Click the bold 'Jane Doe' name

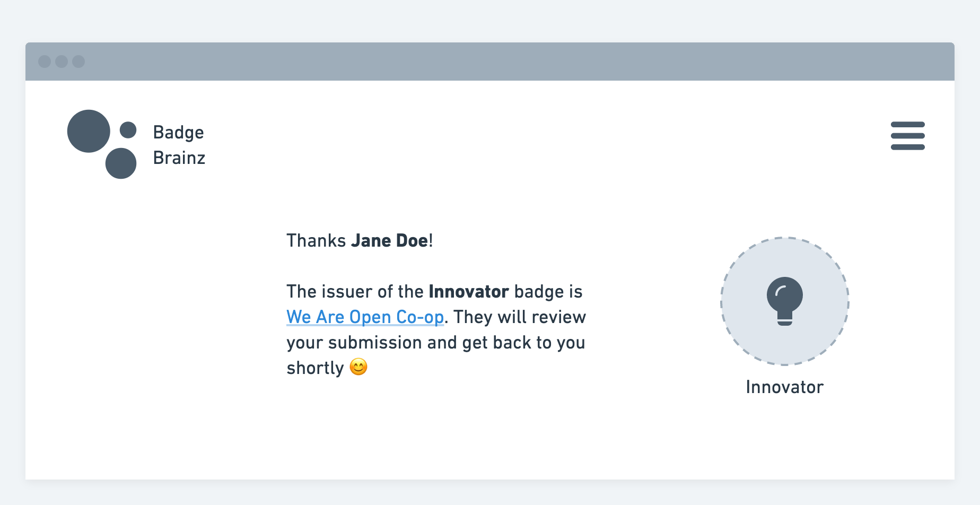(x=389, y=241)
